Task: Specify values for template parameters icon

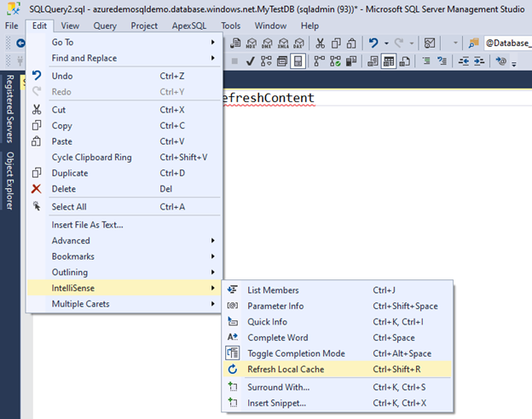Action: tap(500, 61)
